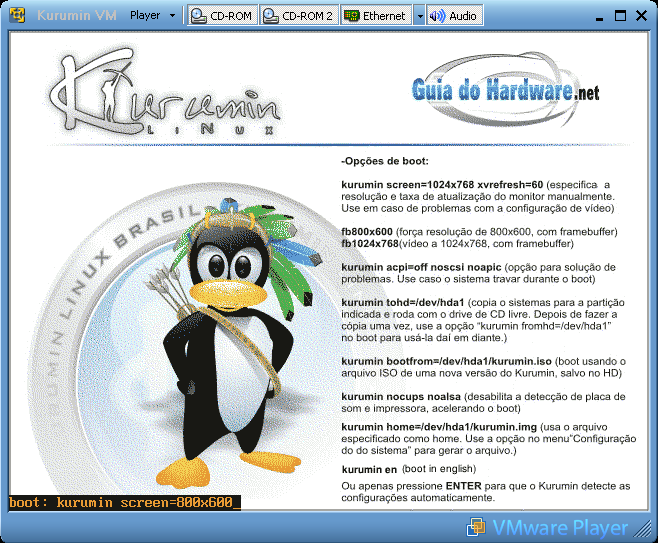The height and width of the screenshot is (543, 658).
Task: Click the 'fb1024x768' boot option text
Action: pyautogui.click(x=370, y=243)
